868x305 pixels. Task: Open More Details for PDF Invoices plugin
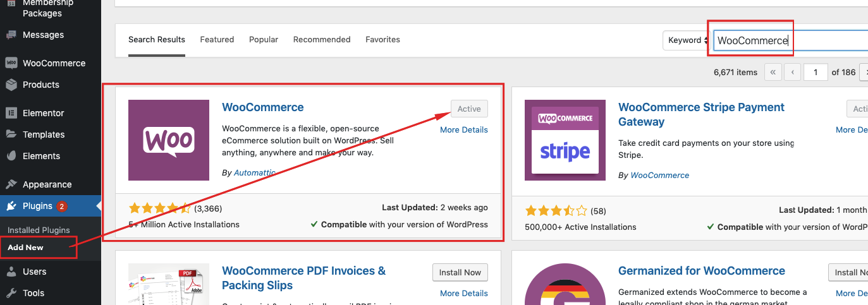[x=464, y=293]
